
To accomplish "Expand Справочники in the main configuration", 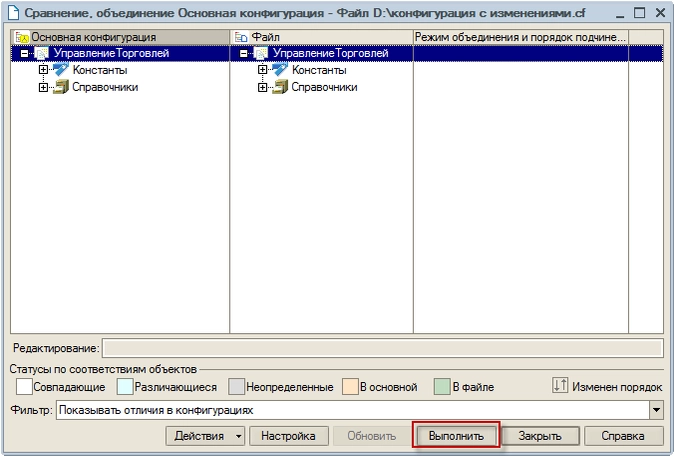I will pyautogui.click(x=43, y=87).
